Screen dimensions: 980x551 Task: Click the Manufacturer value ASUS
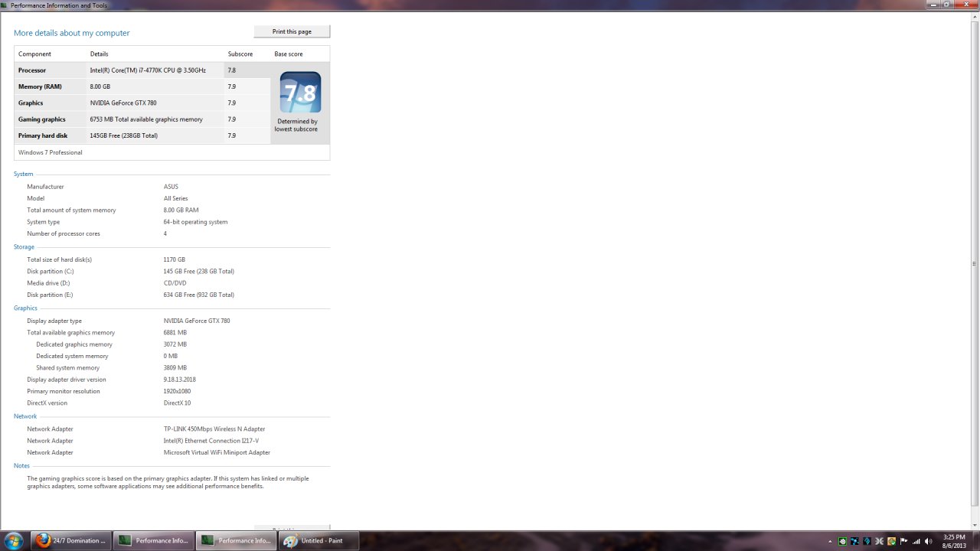tap(171, 187)
